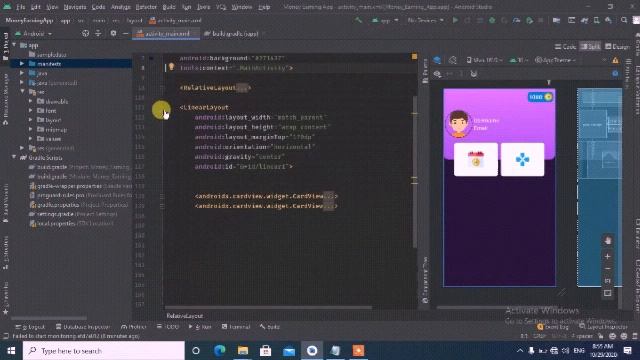Open Project panel gear settings
The width and height of the screenshot is (640, 360).
(x=113, y=33)
